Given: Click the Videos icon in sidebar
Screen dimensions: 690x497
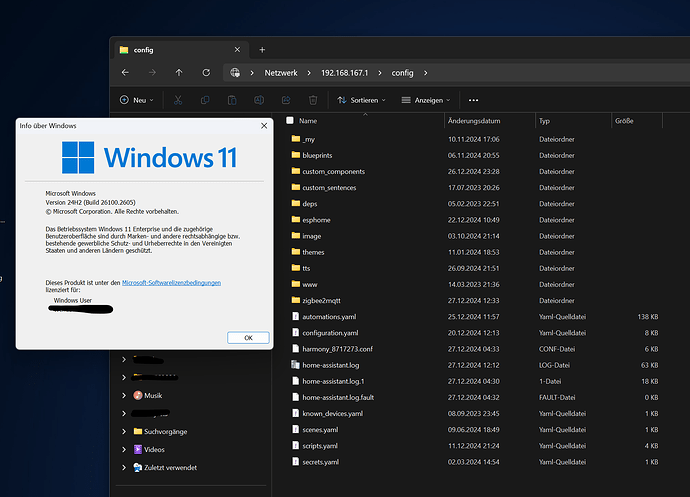Looking at the screenshot, I should 138,449.
